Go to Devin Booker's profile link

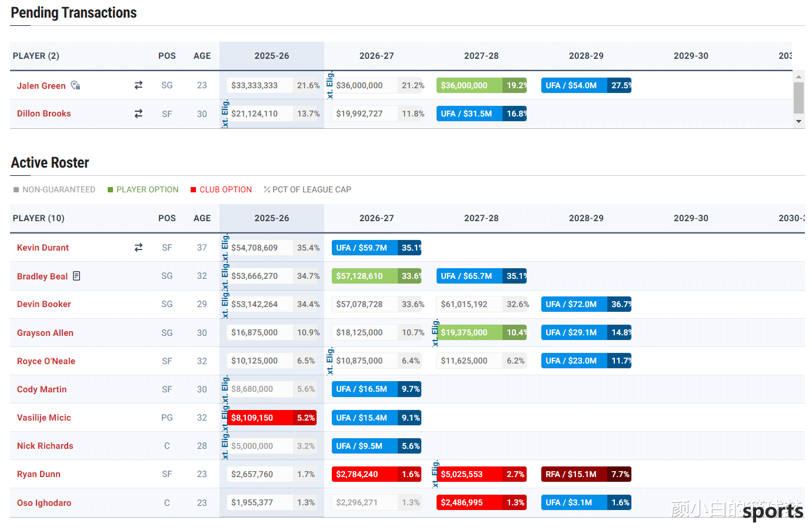(x=44, y=304)
